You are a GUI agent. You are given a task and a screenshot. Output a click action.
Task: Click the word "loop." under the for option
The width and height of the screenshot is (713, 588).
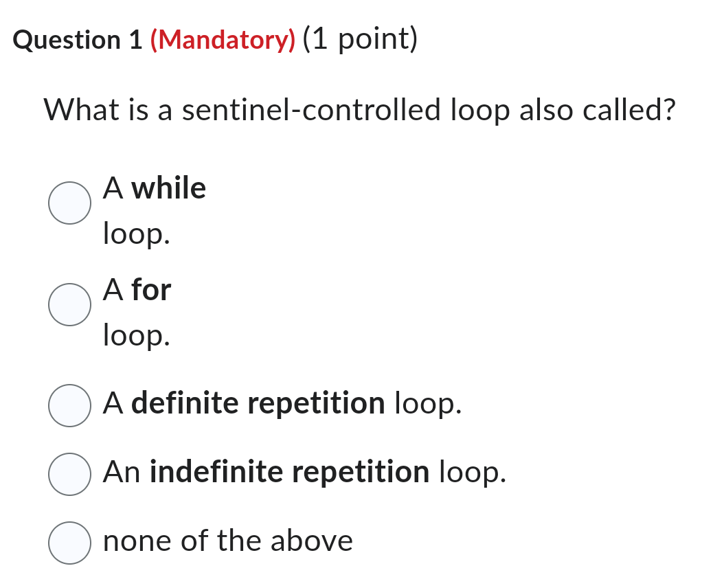coord(135,336)
